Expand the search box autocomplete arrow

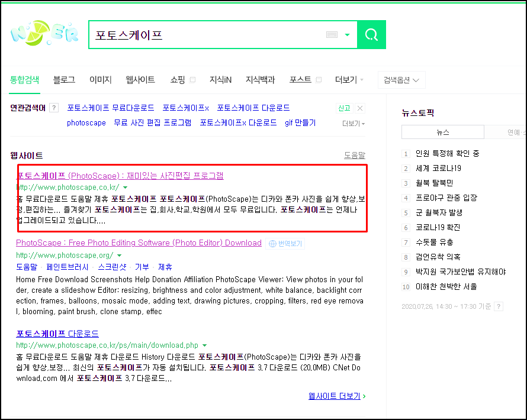pos(347,34)
